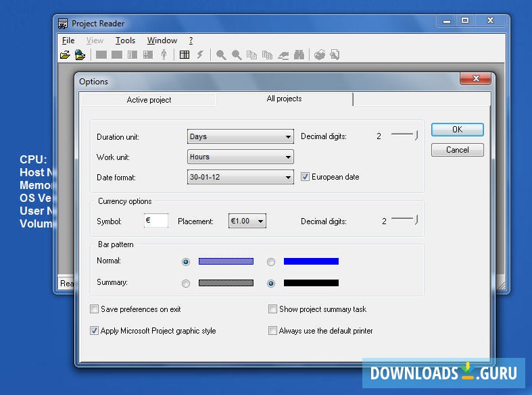Screen dimensions: 532x395
Task: Select the hatched blue Normal bar pattern
Action: click(x=186, y=262)
